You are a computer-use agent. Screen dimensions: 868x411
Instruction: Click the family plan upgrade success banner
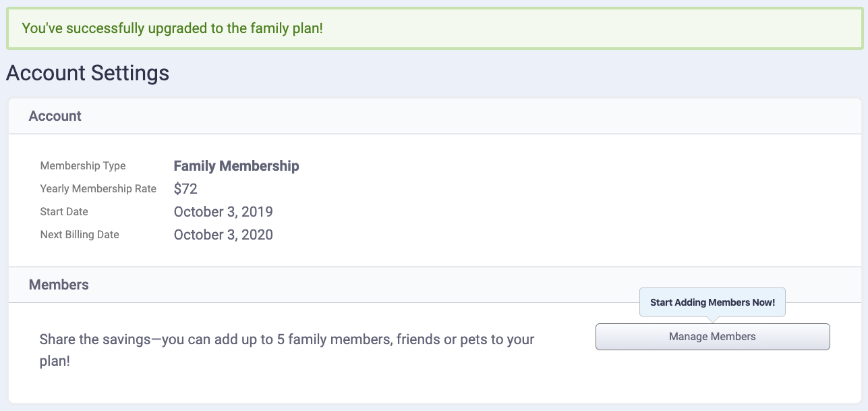(434, 29)
